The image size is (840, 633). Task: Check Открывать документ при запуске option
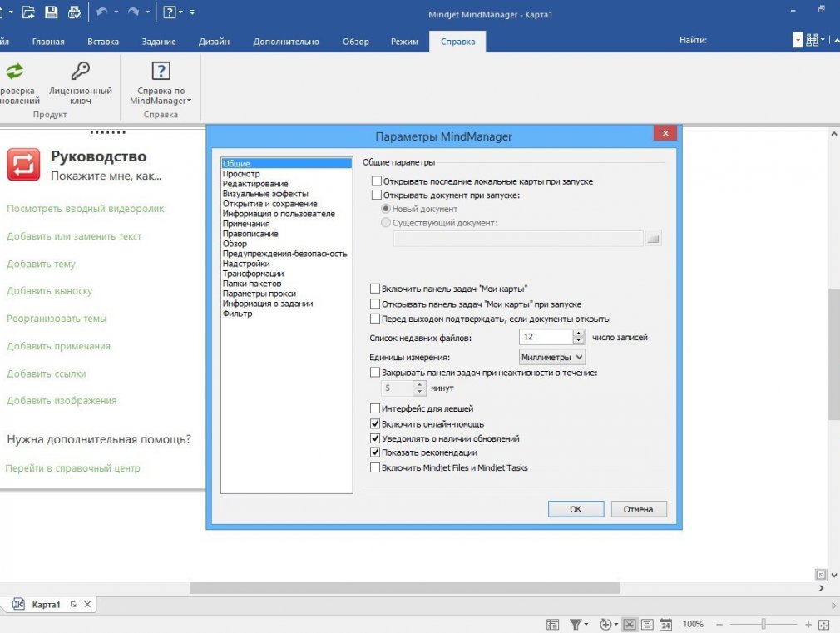(x=377, y=195)
